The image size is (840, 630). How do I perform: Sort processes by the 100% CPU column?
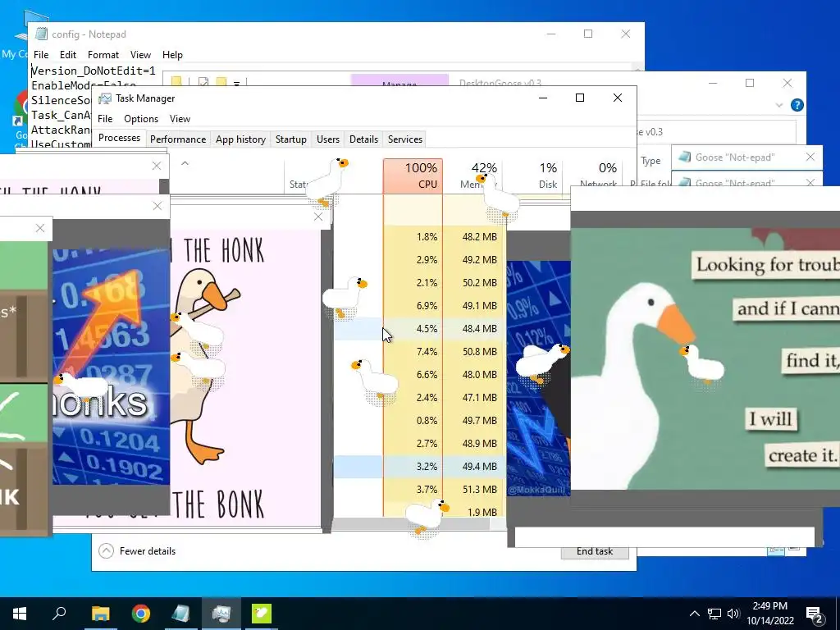[413, 176]
